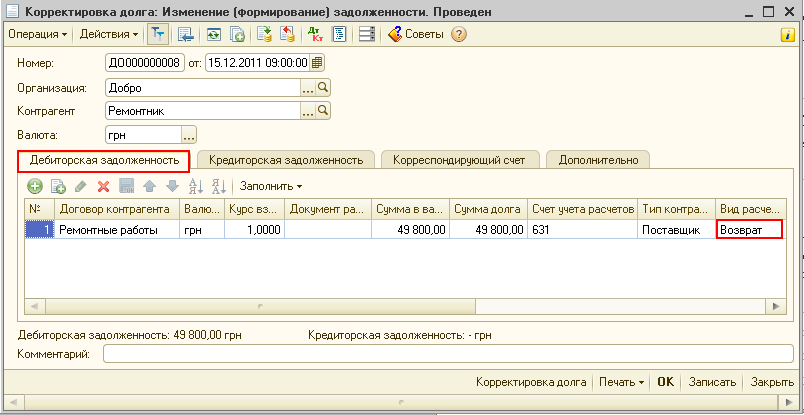Show the Дт/Кт postings icon
Image resolution: width=804 pixels, height=415 pixels.
coord(315,34)
